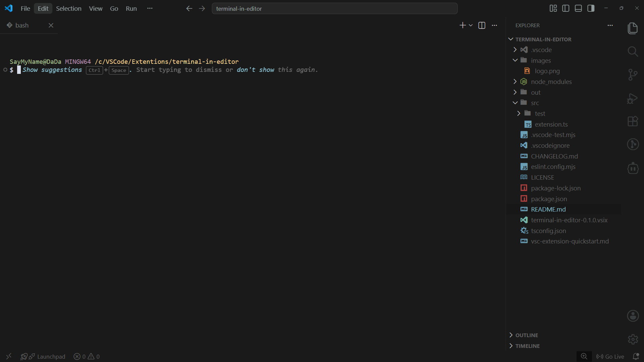This screenshot has width=644, height=362.
Task: Select README.md in the explorer
Action: [563, 209]
